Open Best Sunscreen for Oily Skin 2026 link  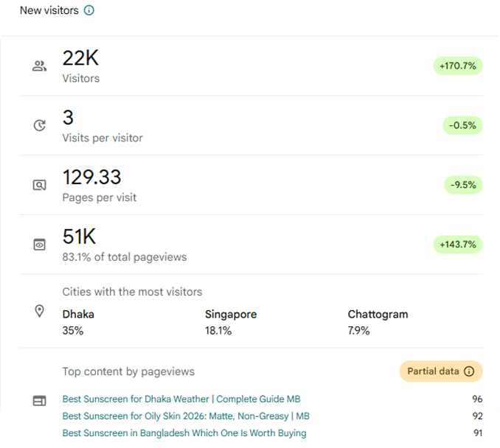coord(186,416)
